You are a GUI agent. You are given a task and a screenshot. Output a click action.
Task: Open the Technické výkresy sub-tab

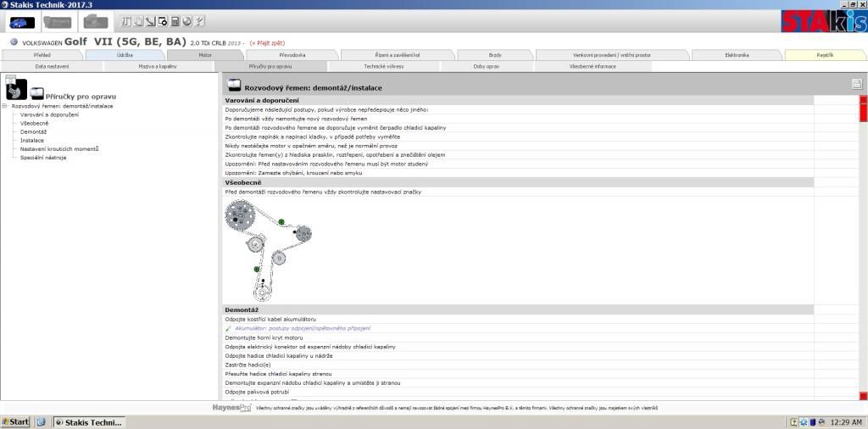385,66
